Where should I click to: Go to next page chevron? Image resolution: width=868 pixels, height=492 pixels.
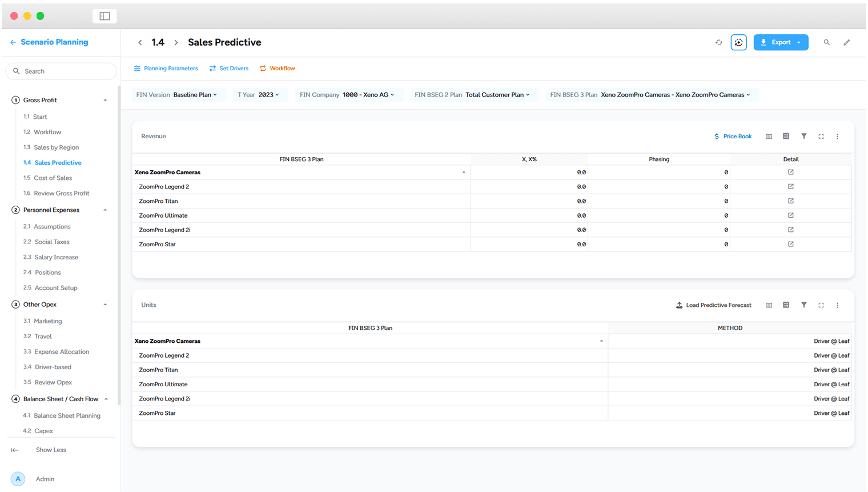(176, 43)
